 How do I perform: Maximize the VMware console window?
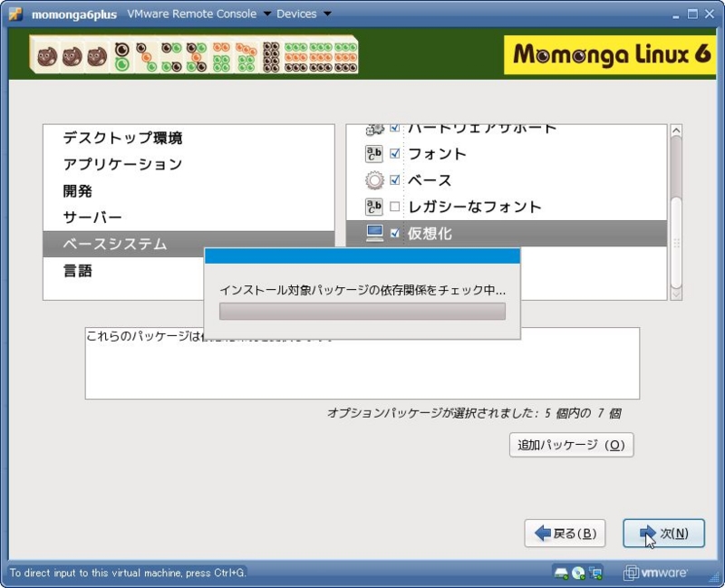coord(692,14)
